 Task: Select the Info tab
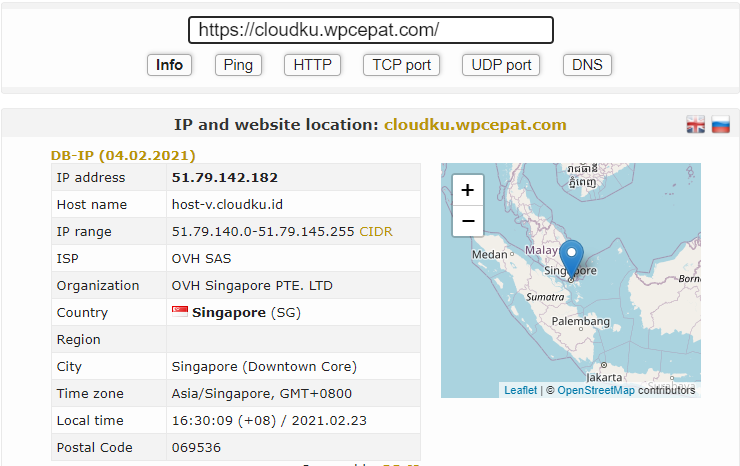coord(170,65)
